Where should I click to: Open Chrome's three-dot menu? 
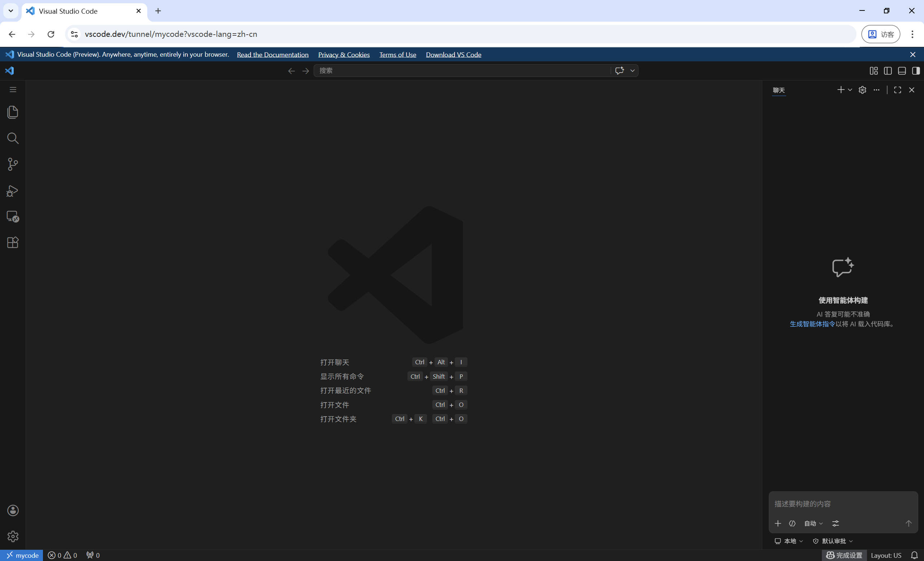click(x=912, y=34)
